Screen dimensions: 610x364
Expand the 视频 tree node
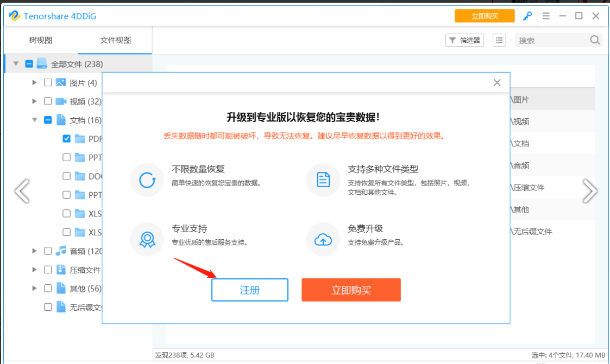pyautogui.click(x=34, y=101)
